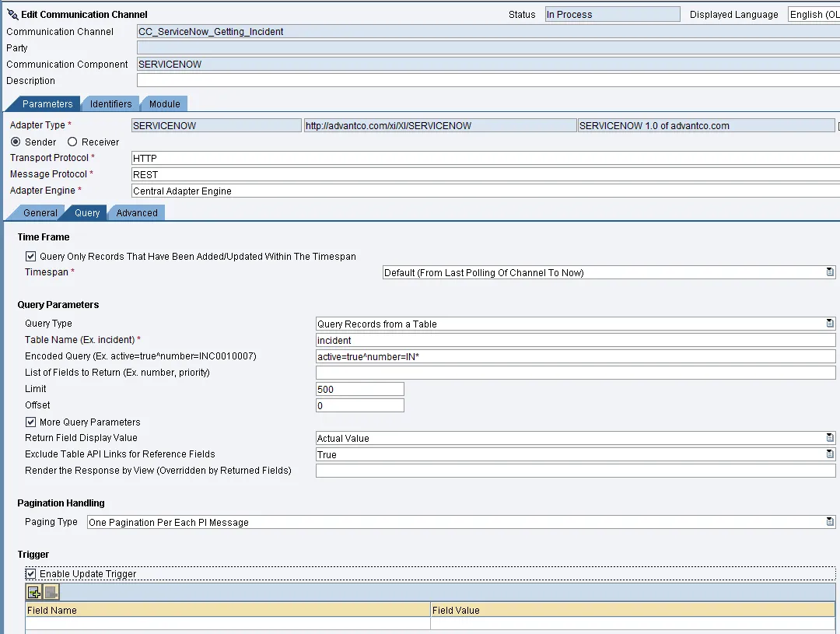
Task: Select the Receiver radio button
Action: click(72, 142)
